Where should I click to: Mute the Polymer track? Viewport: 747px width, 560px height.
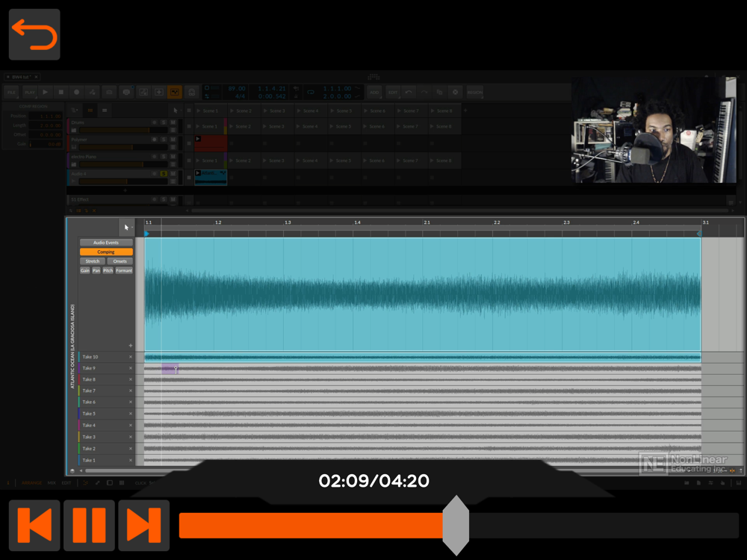(x=173, y=140)
